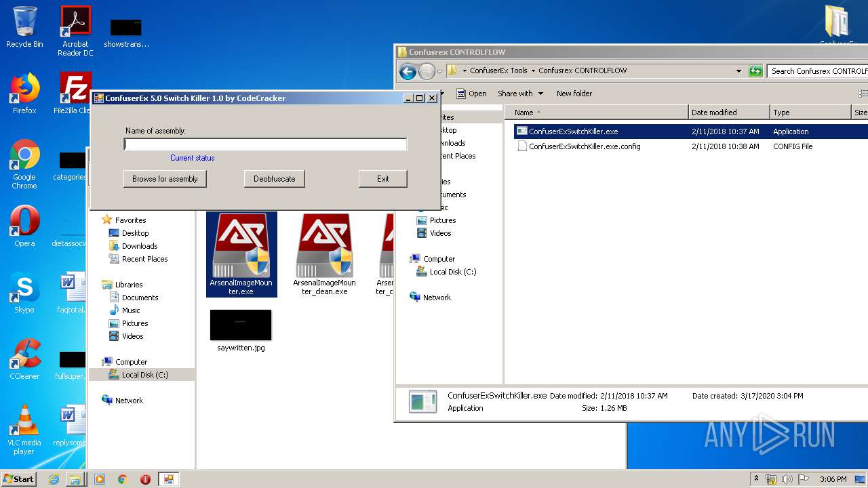Image resolution: width=868 pixels, height=488 pixels.
Task: Open the Opera taskbar icon
Action: (x=145, y=479)
